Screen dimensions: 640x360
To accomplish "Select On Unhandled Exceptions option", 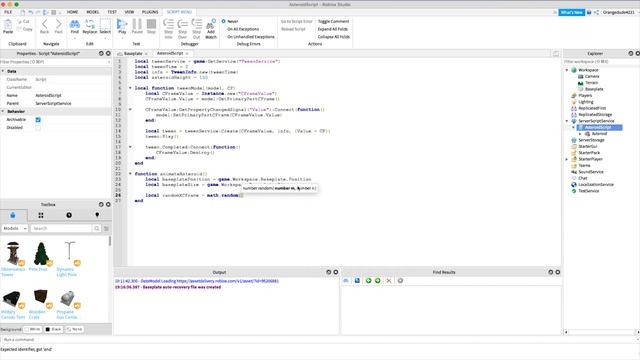I will 248,37.
